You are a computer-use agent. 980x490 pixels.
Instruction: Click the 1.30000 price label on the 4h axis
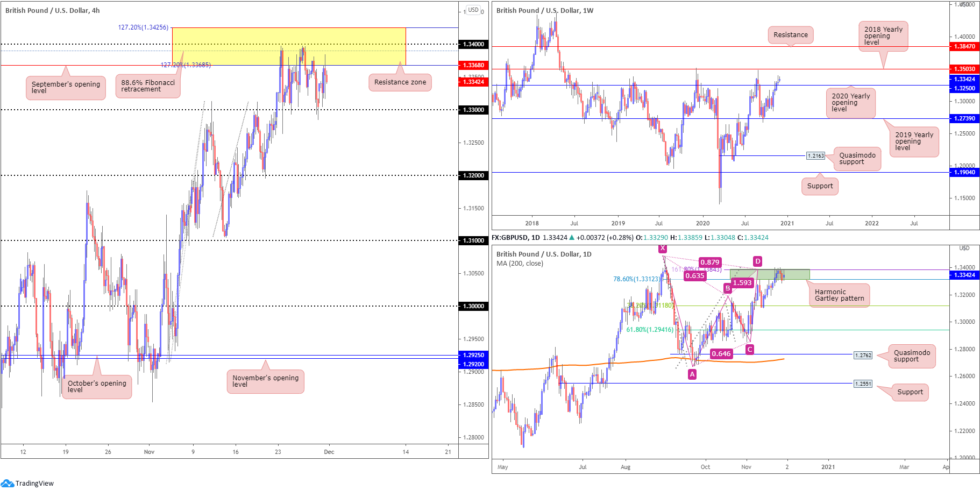[473, 306]
